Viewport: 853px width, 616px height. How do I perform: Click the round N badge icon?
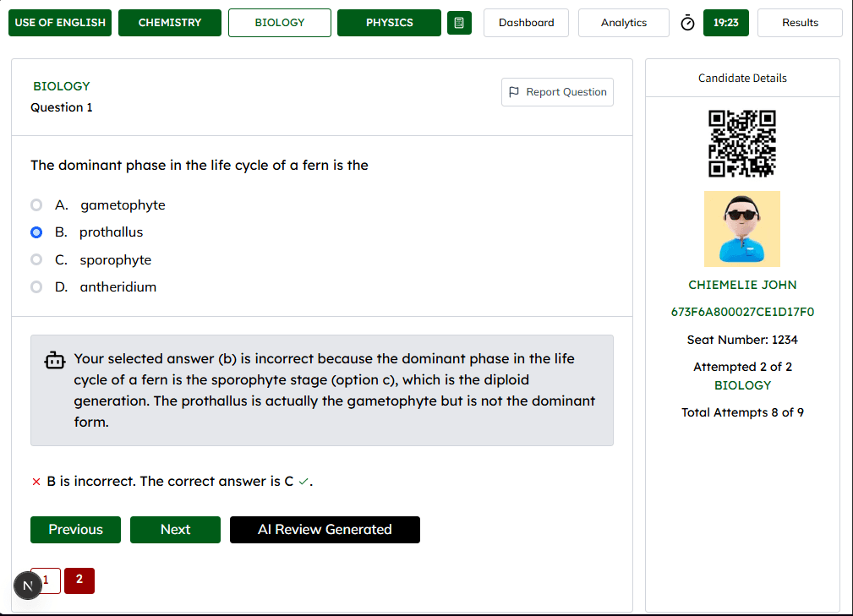(x=27, y=586)
